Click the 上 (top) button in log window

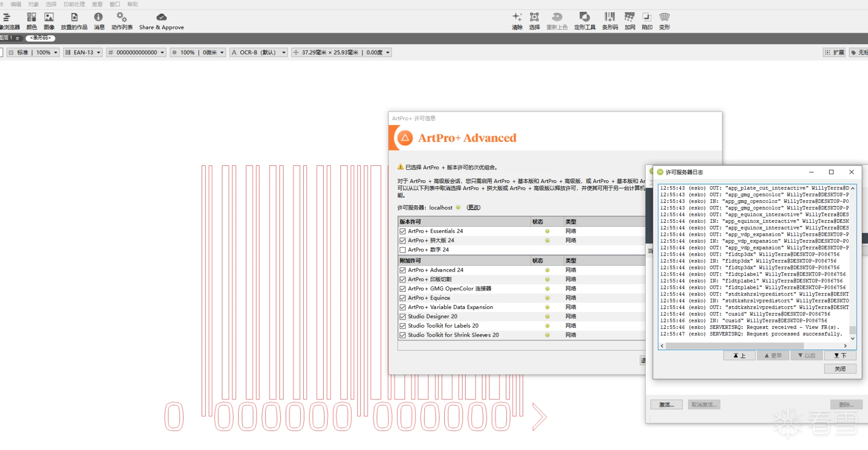(x=740, y=356)
